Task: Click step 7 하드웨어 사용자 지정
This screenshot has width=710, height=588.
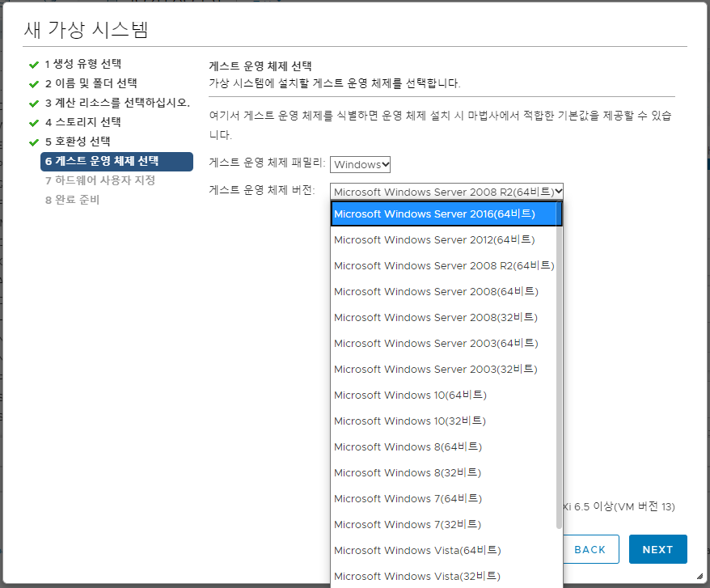Action: (100, 180)
